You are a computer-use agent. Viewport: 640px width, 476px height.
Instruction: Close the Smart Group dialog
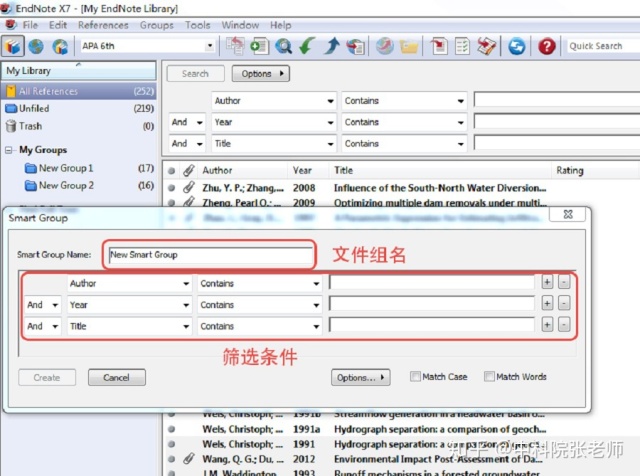[x=568, y=214]
